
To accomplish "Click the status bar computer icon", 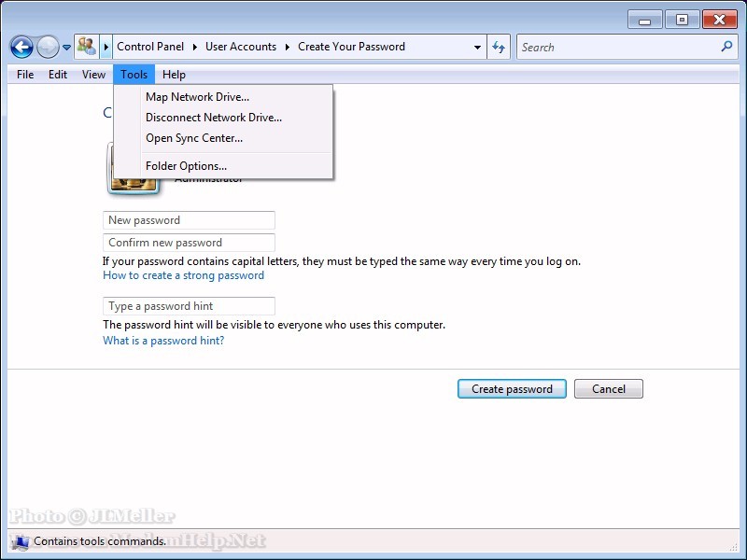I will pyautogui.click(x=21, y=542).
